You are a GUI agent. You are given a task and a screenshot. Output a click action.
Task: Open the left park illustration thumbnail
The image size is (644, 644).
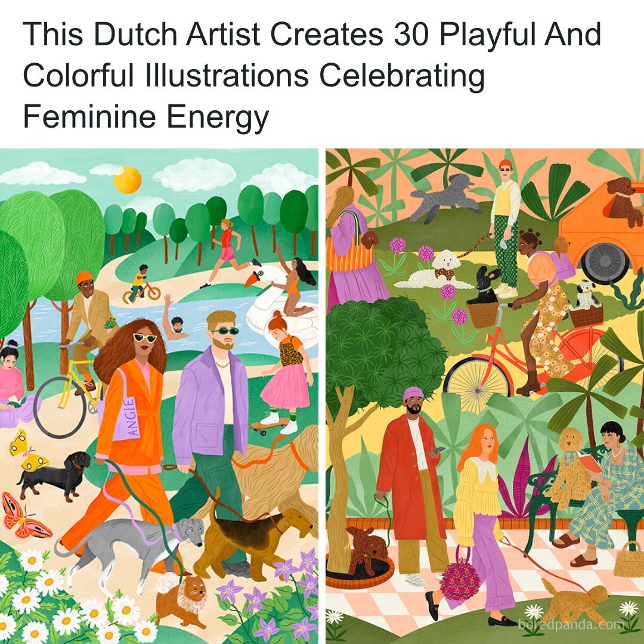[x=159, y=396]
